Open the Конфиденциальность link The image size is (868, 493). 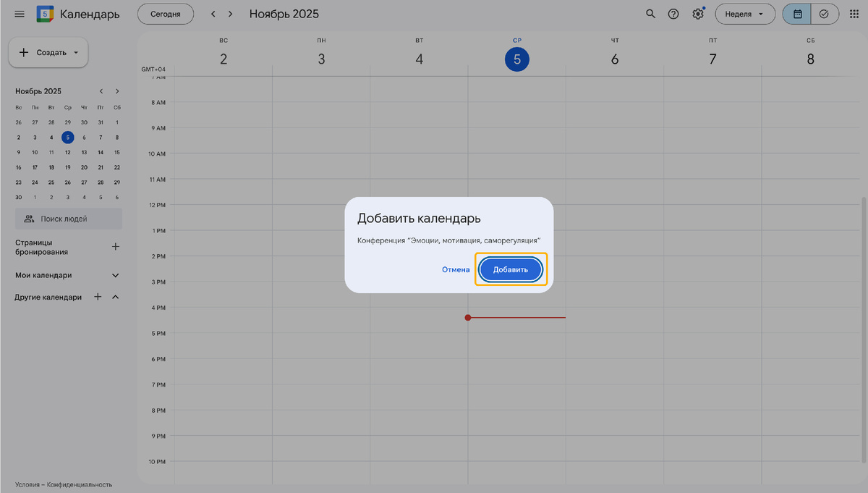click(x=80, y=484)
